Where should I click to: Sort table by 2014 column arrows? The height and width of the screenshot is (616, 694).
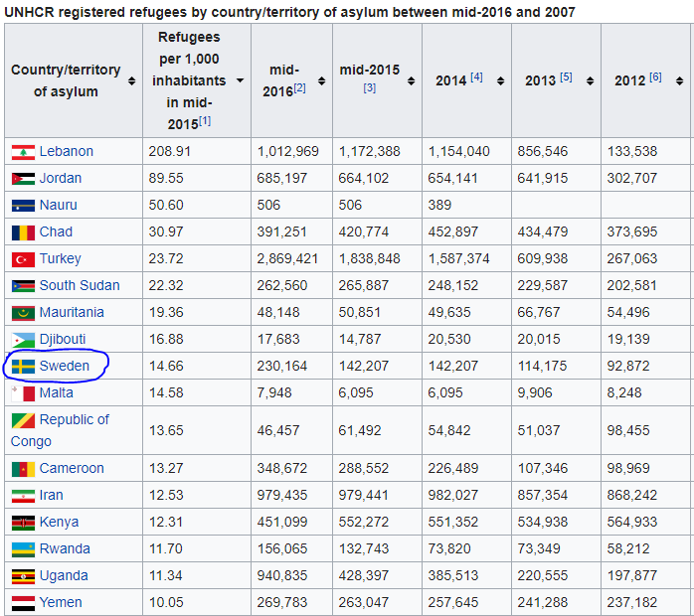tap(500, 80)
